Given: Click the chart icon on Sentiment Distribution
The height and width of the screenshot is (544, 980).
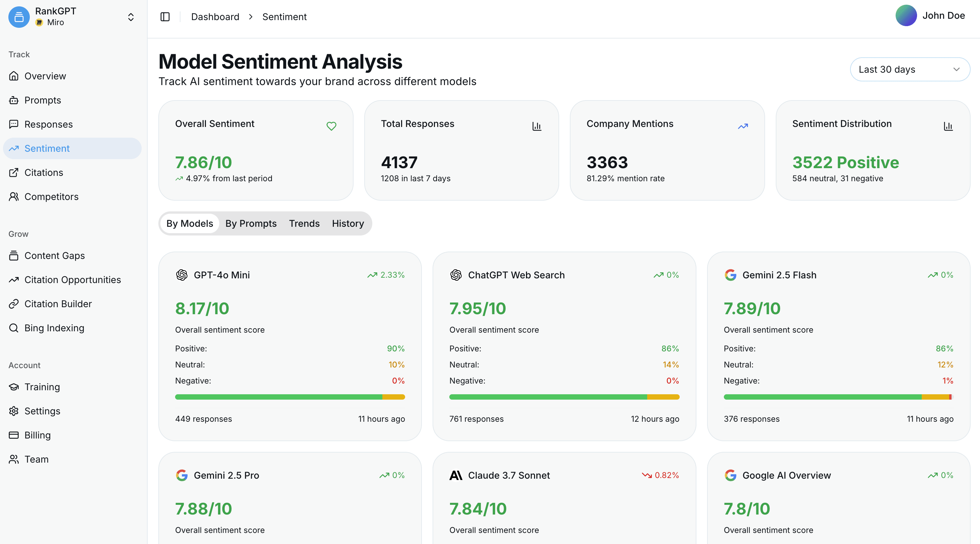Looking at the screenshot, I should 948,126.
